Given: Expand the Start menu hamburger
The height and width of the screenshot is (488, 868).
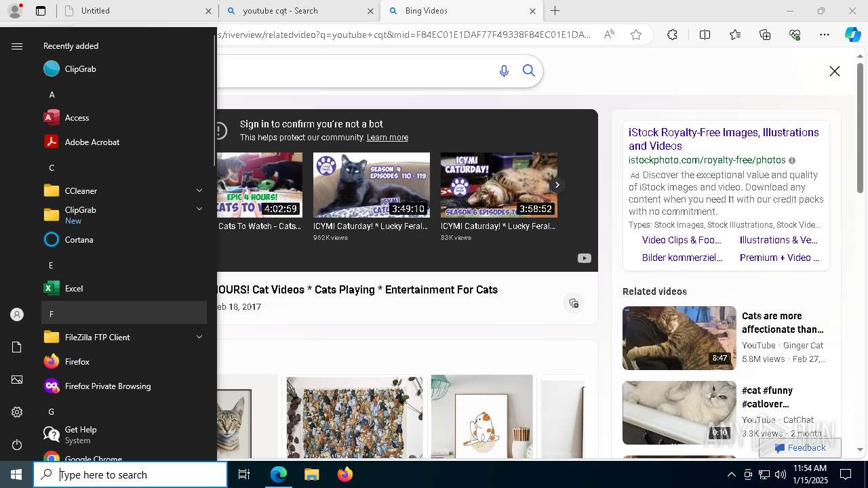Looking at the screenshot, I should [x=17, y=46].
